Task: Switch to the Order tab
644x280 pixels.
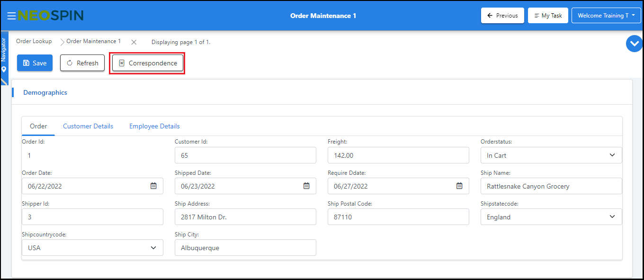Action: pos(38,126)
